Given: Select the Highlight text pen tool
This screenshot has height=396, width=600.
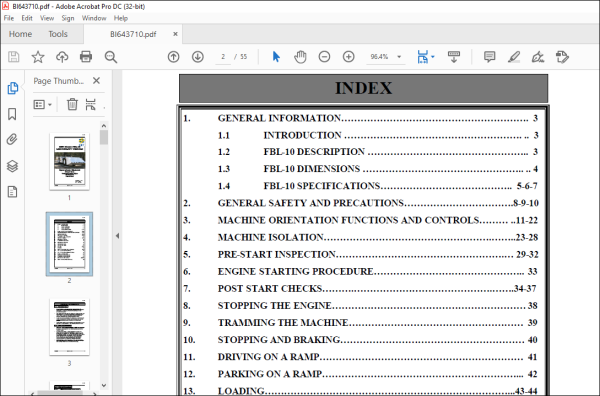Looking at the screenshot, I should click(x=514, y=57).
